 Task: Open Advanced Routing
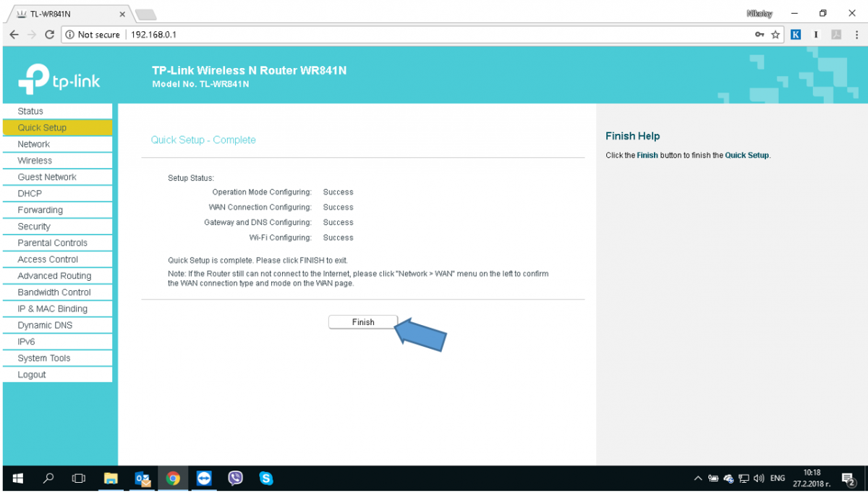pos(58,276)
